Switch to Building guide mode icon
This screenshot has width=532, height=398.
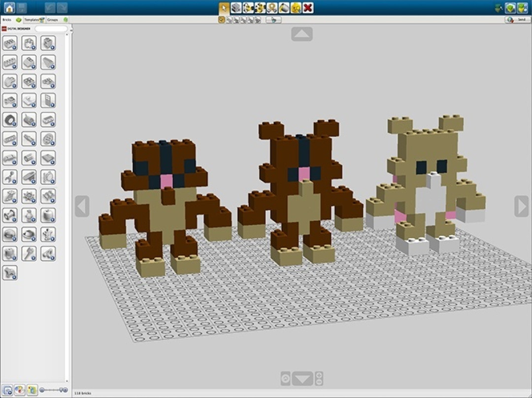tap(522, 7)
